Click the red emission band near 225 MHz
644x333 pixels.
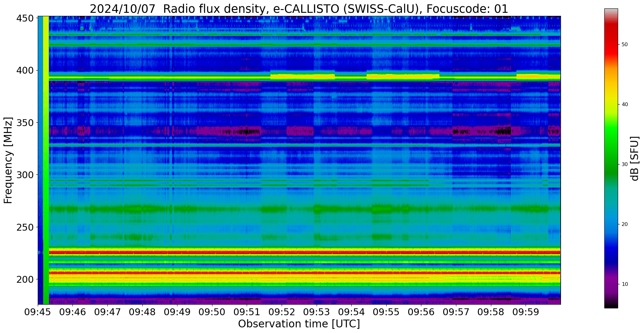[x=305, y=252]
